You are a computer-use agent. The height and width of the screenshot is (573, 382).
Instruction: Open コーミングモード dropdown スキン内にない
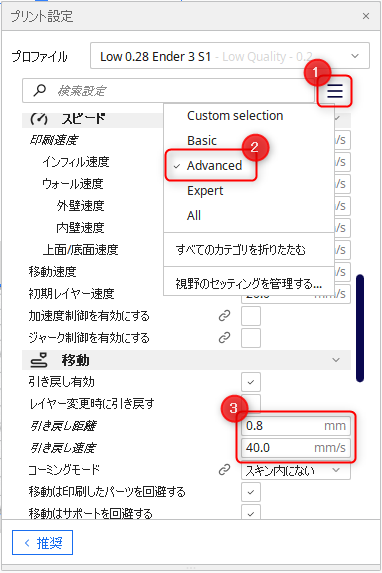[296, 470]
